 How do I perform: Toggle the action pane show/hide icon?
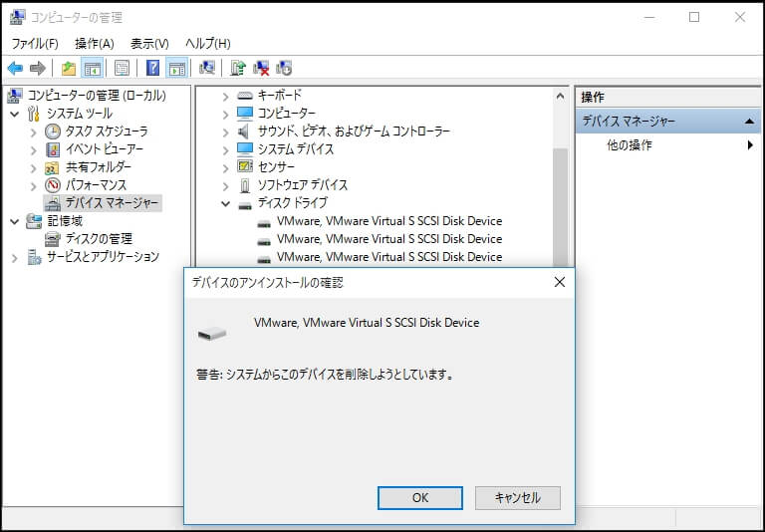(176, 69)
